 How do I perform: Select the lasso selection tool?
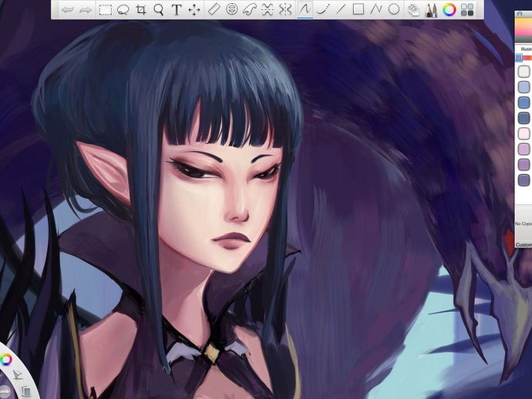[123, 10]
